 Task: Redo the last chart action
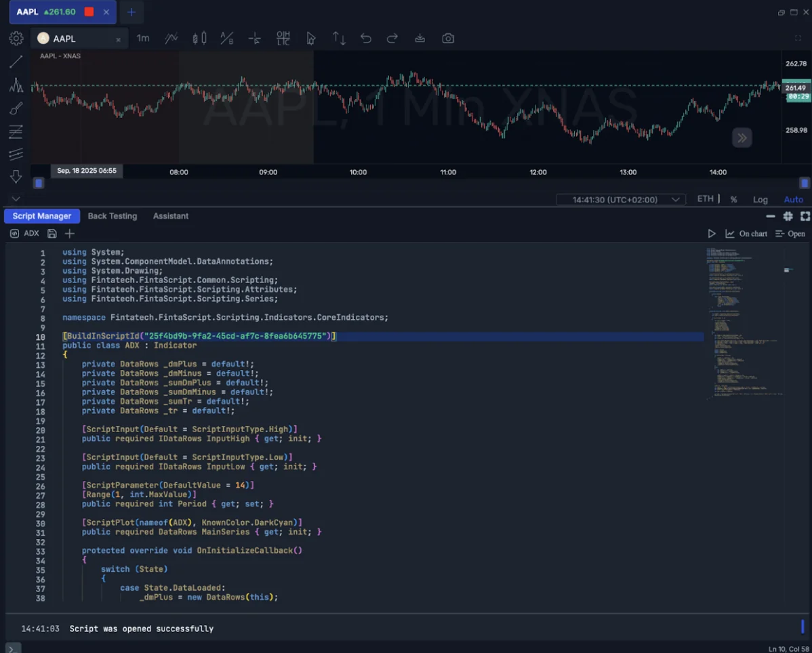392,39
